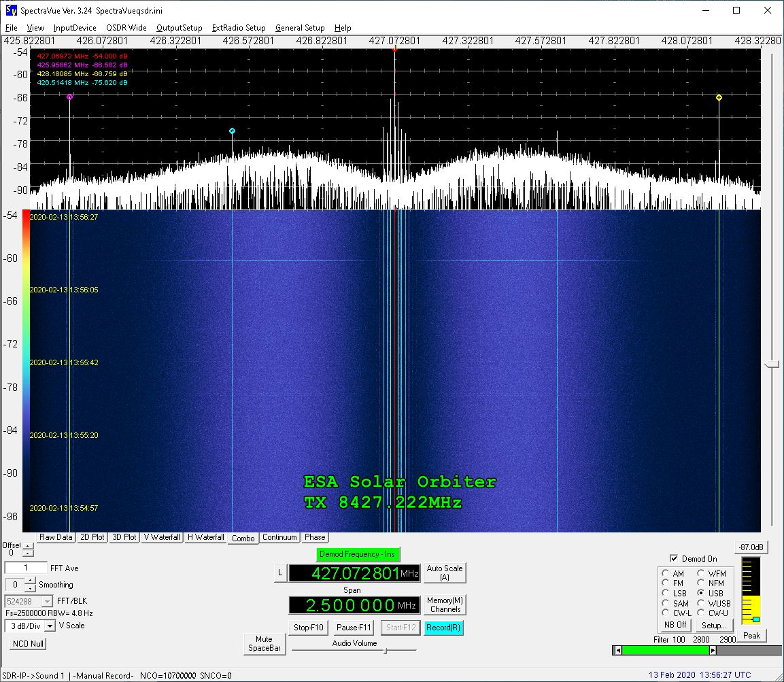Select USB demodulation mode

pyautogui.click(x=700, y=593)
